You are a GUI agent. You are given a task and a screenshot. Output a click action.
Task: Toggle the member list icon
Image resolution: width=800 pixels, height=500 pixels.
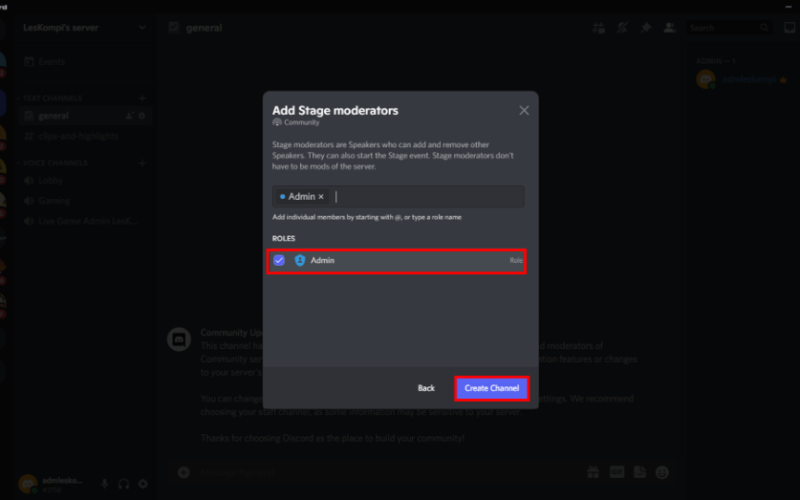(669, 28)
